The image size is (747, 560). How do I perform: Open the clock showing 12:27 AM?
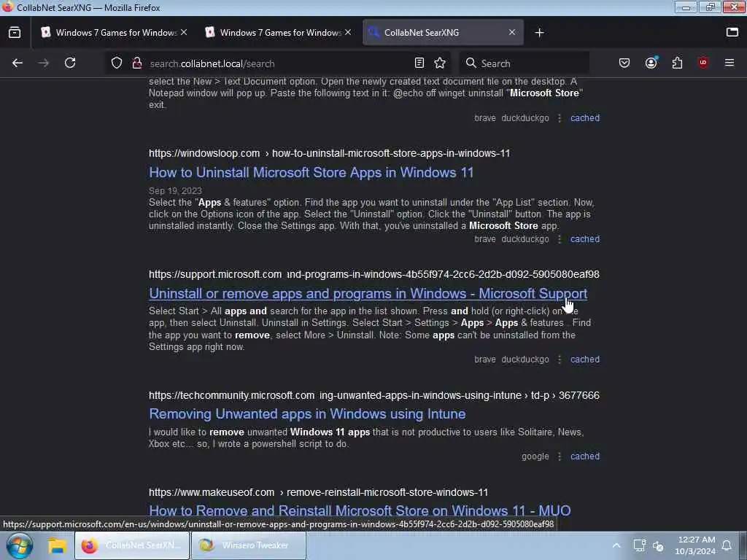695,545
